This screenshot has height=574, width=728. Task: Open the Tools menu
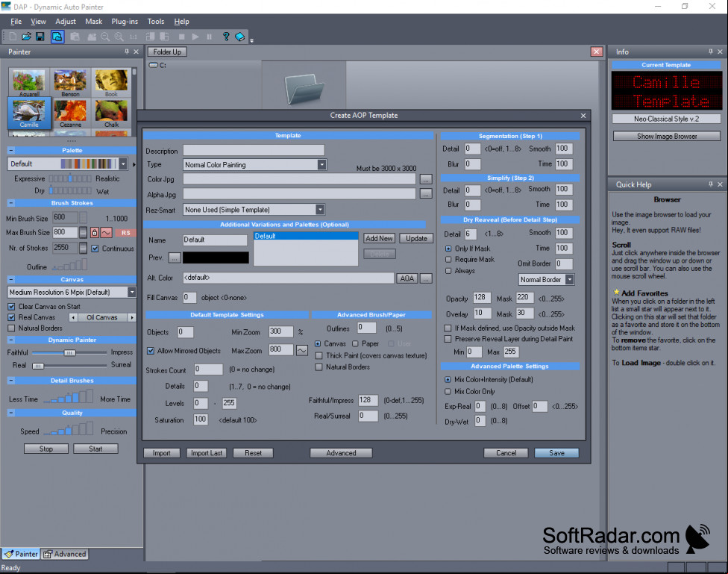coord(156,22)
